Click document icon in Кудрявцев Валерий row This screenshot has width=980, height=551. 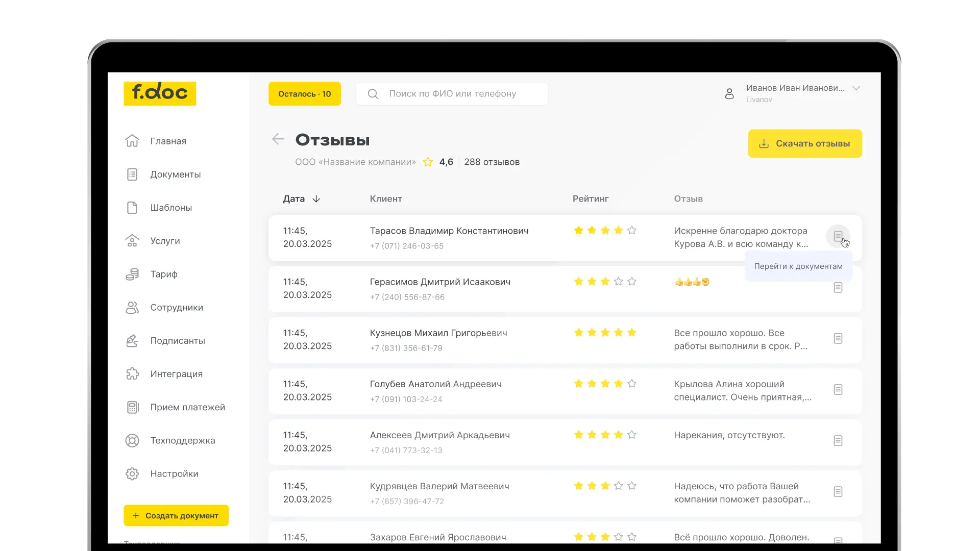pos(838,492)
